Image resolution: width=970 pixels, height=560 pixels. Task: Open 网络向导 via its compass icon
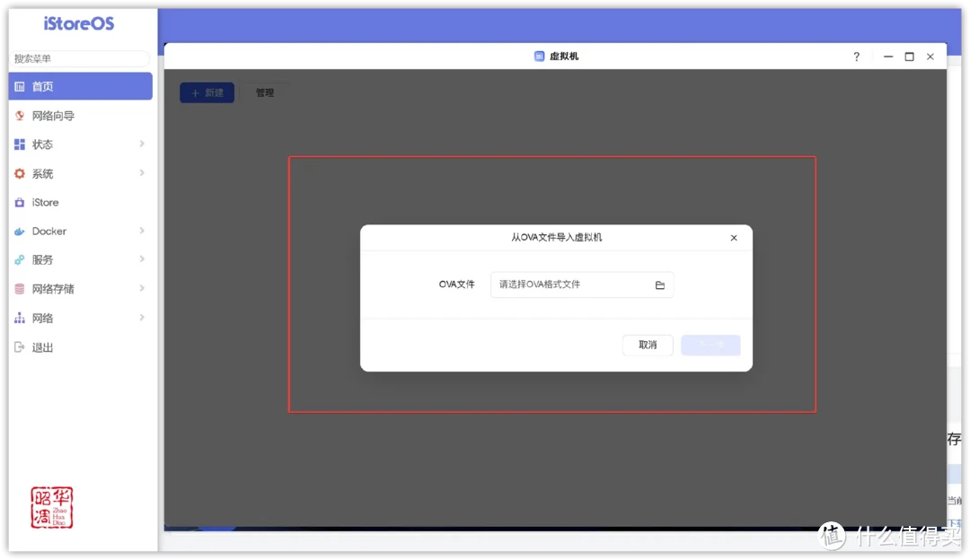(20, 115)
